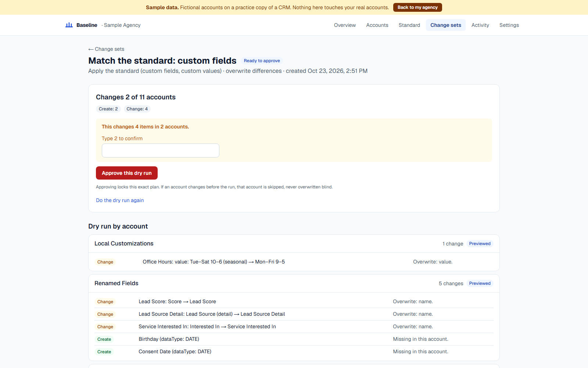
Task: Open the Overview tab
Action: click(x=345, y=25)
